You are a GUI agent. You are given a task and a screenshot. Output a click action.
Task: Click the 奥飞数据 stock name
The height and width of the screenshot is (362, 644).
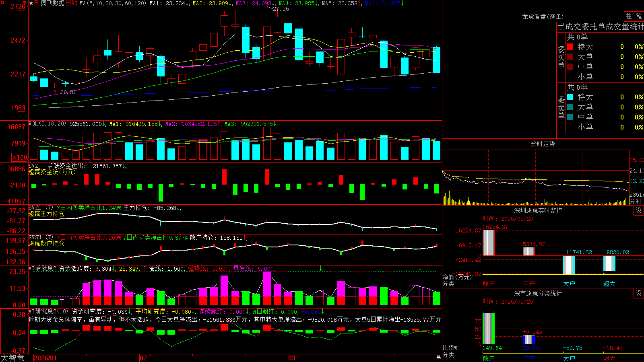52,3
